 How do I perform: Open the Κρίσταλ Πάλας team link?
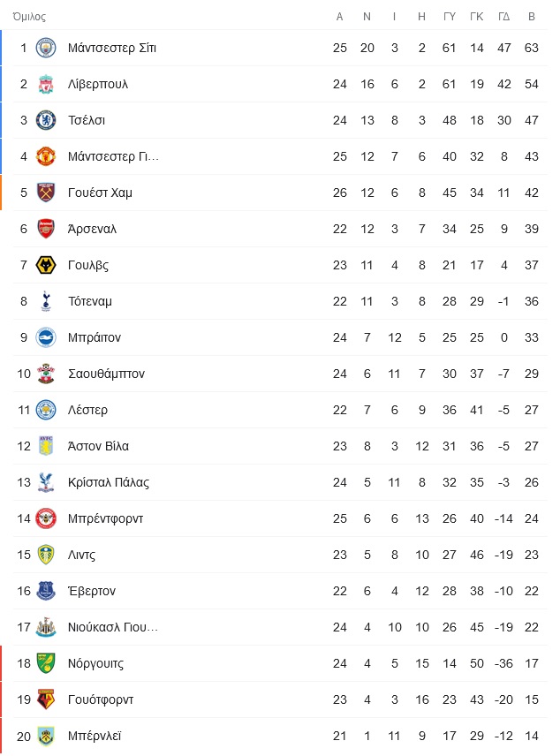tap(109, 482)
